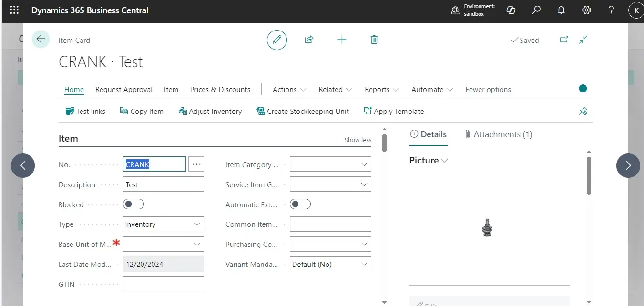This screenshot has width=644, height=306.
Task: Open the Type dropdown showing Inventory
Action: pyautogui.click(x=164, y=224)
